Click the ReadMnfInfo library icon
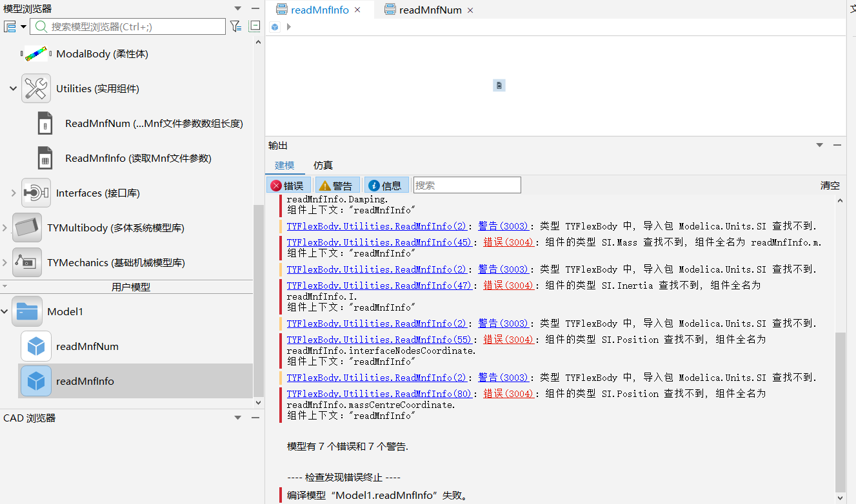Image resolution: width=856 pixels, height=504 pixels. pos(45,159)
